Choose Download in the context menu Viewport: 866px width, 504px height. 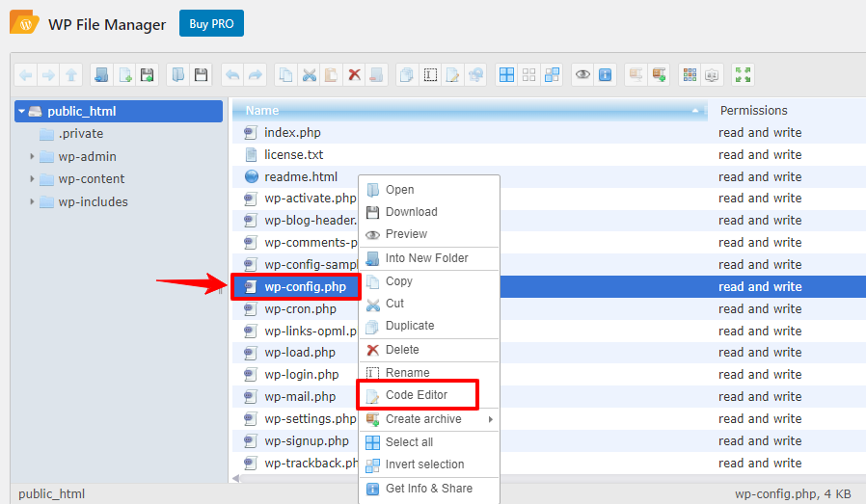411,212
